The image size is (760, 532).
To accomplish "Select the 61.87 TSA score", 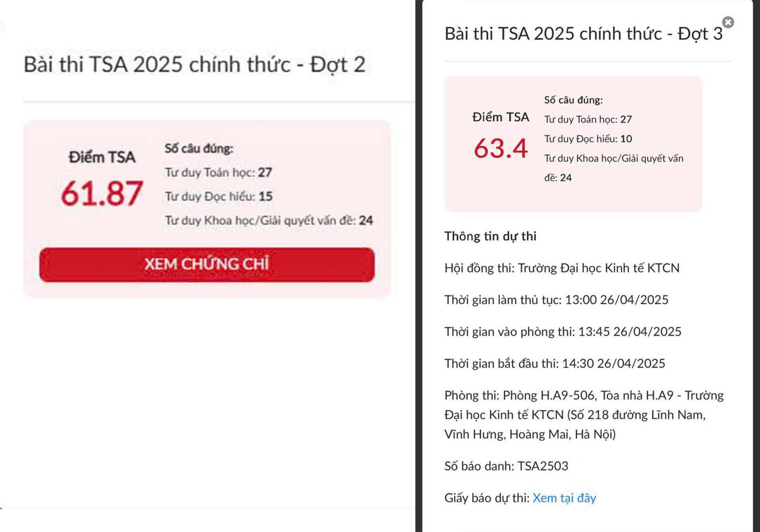I will [102, 193].
